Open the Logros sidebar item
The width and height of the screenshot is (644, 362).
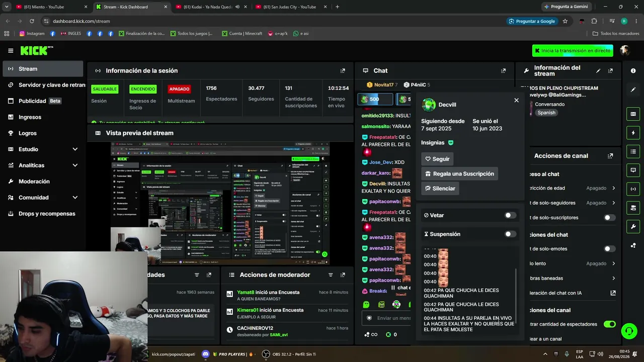tap(43, 133)
